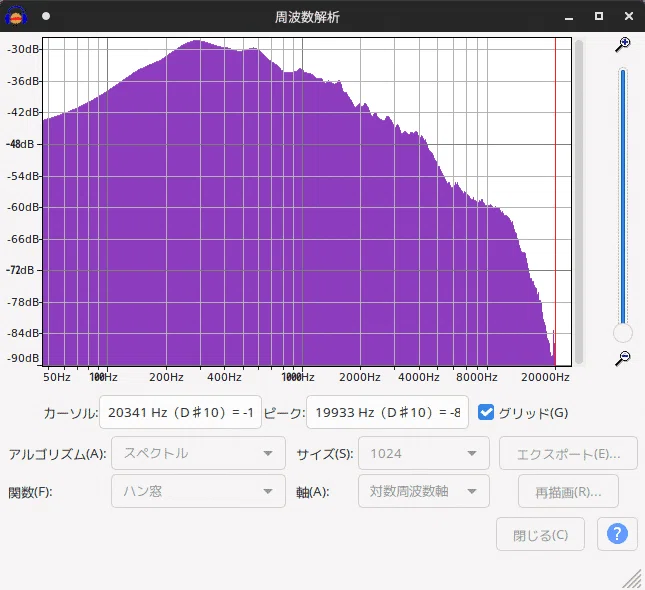
Task: Click the zoom-in magnifier icon
Action: coord(623,44)
